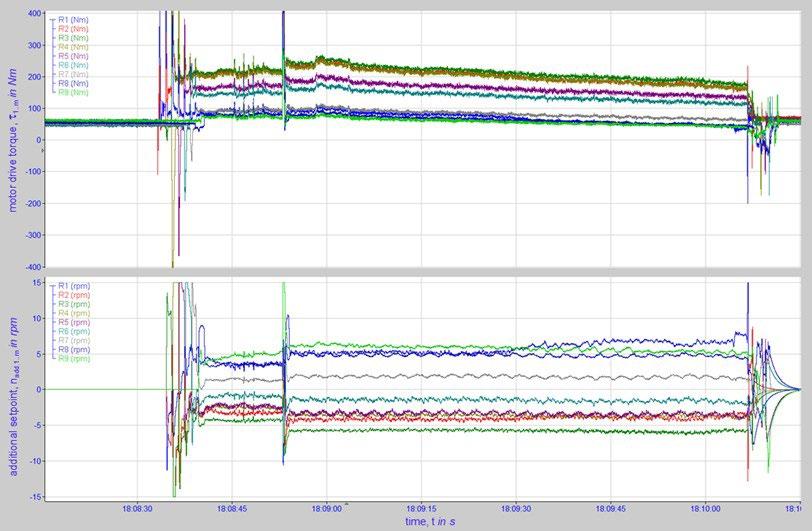Click the -15 rpm axis tick label
Viewport: 812px width, 531px height.
click(37, 497)
